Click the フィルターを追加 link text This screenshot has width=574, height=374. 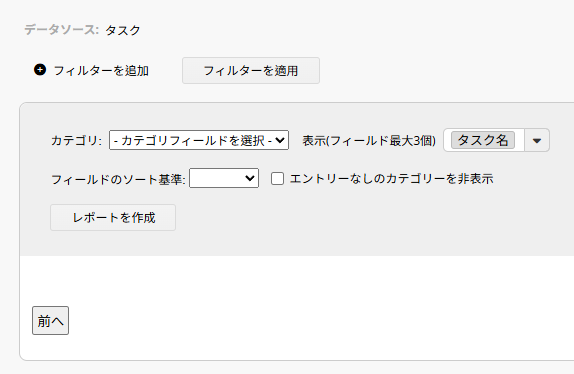click(101, 71)
